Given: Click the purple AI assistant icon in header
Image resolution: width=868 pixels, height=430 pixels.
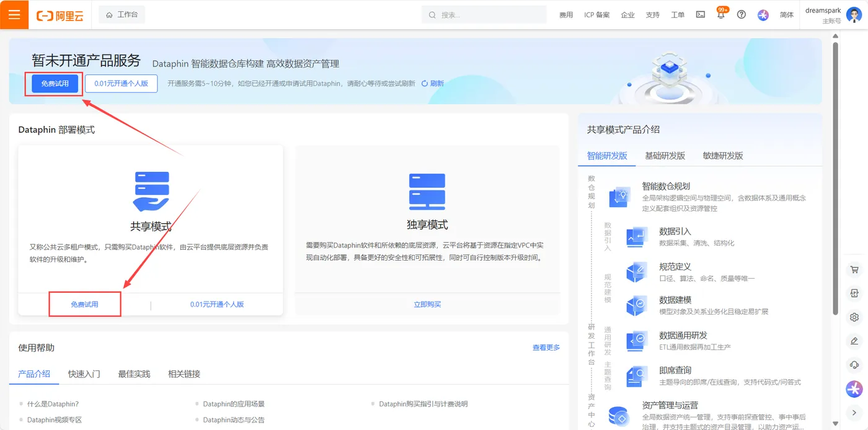Looking at the screenshot, I should 763,15.
